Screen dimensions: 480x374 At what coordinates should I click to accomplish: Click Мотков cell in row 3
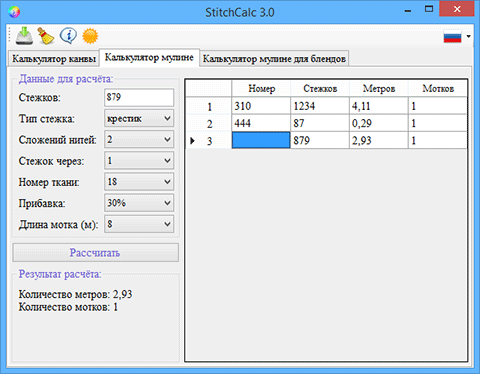coord(438,140)
